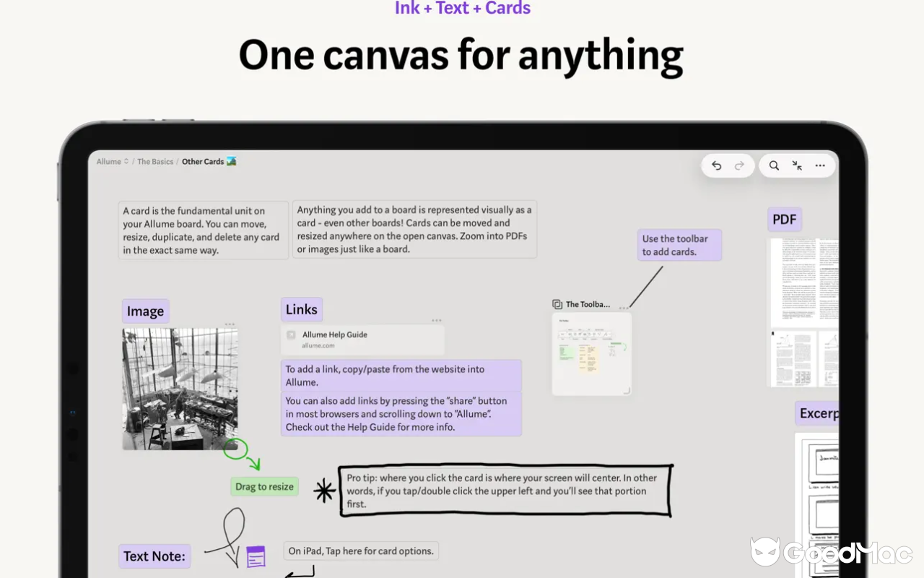This screenshot has width=924, height=578.
Task: Open the search magnifier icon
Action: click(774, 165)
